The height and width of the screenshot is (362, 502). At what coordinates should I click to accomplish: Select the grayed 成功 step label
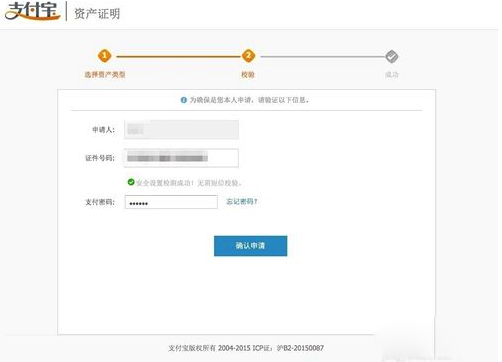[392, 74]
